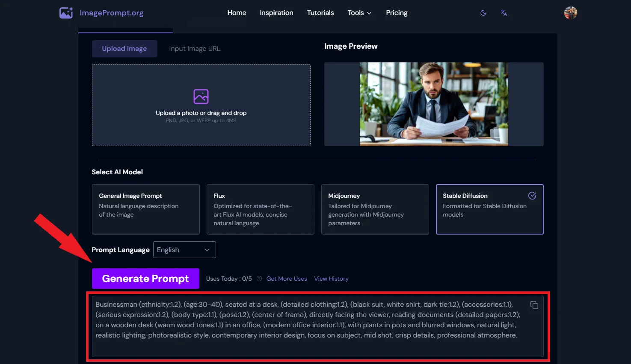The height and width of the screenshot is (364, 631).
Task: Select the Upload Image tab
Action: 124,49
